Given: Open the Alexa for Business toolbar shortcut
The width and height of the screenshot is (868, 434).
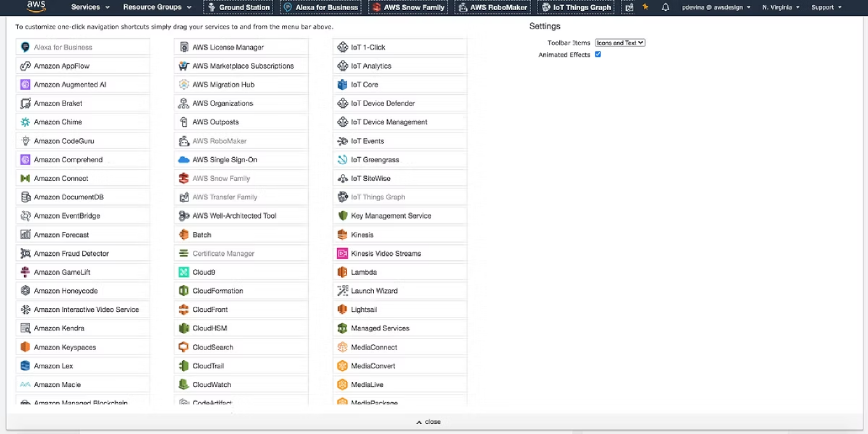Looking at the screenshot, I should tap(320, 8).
